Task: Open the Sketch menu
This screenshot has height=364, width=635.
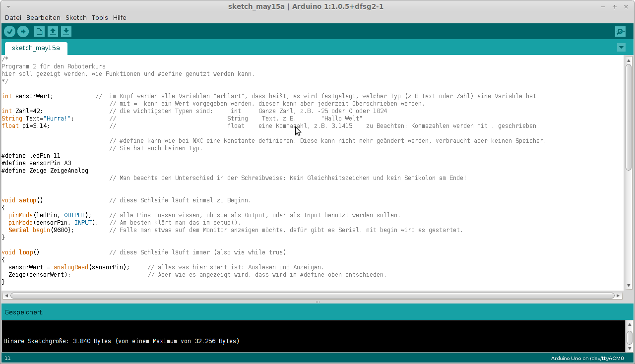Action: 76,17
